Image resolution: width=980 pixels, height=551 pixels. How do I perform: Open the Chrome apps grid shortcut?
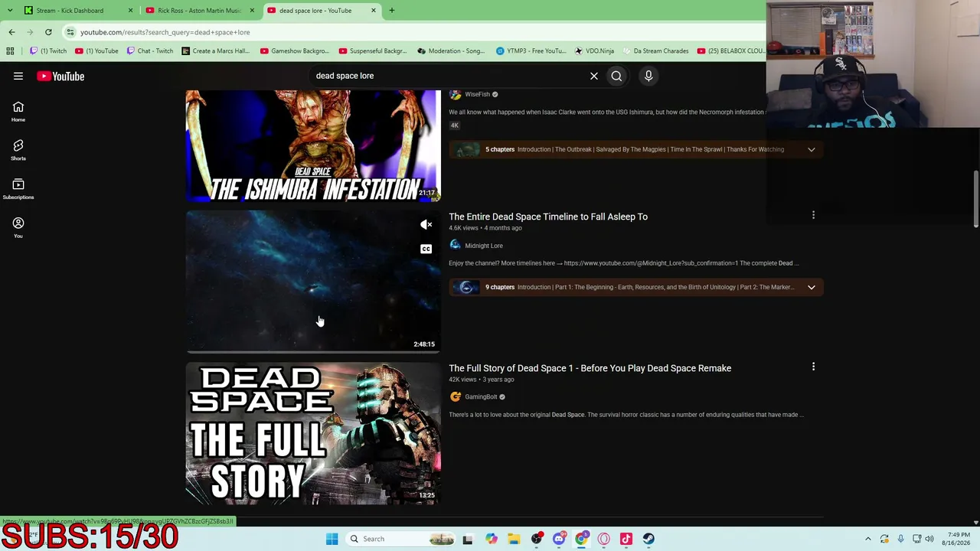(x=10, y=51)
